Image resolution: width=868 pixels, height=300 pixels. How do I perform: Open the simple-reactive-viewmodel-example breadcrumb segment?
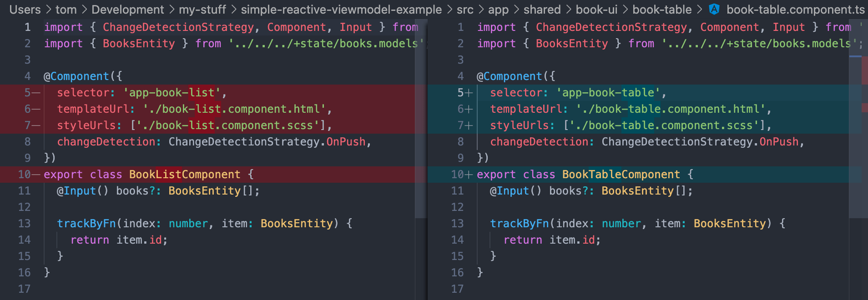341,10
